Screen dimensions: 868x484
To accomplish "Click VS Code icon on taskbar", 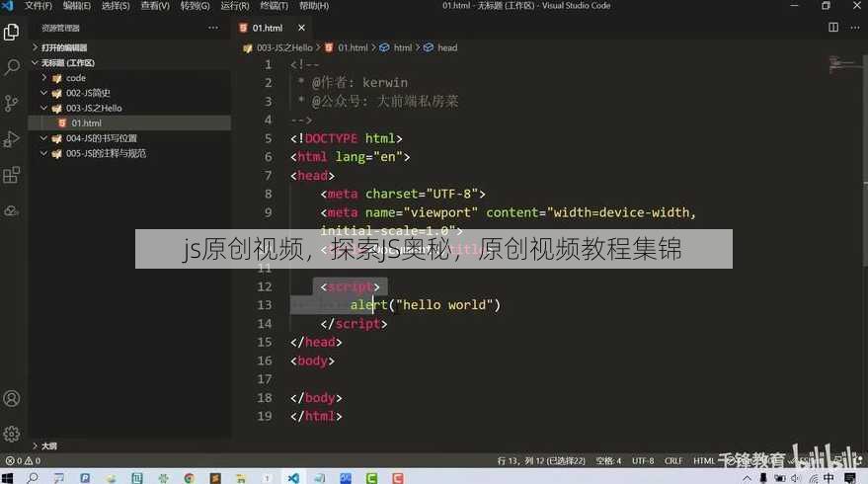I will [293, 478].
